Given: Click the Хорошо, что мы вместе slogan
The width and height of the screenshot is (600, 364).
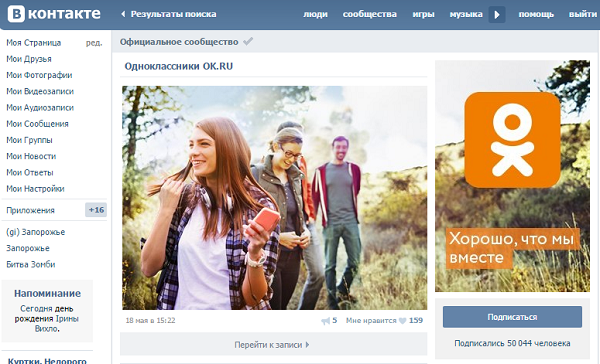Looking at the screenshot, I should pos(512,248).
